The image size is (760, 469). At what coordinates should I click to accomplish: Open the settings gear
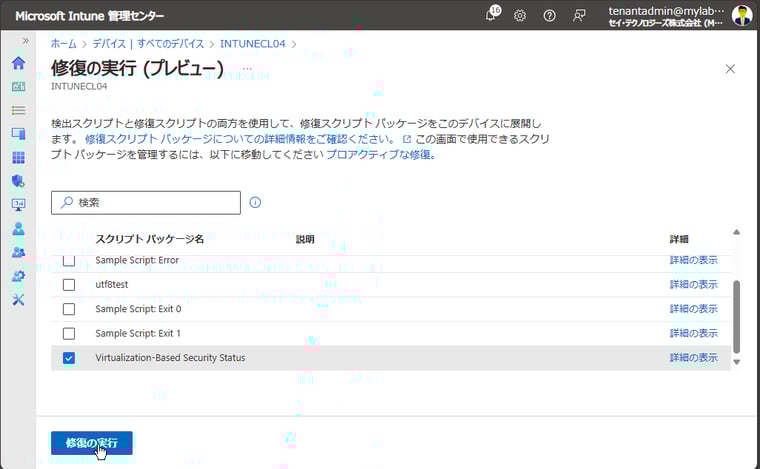(520, 16)
